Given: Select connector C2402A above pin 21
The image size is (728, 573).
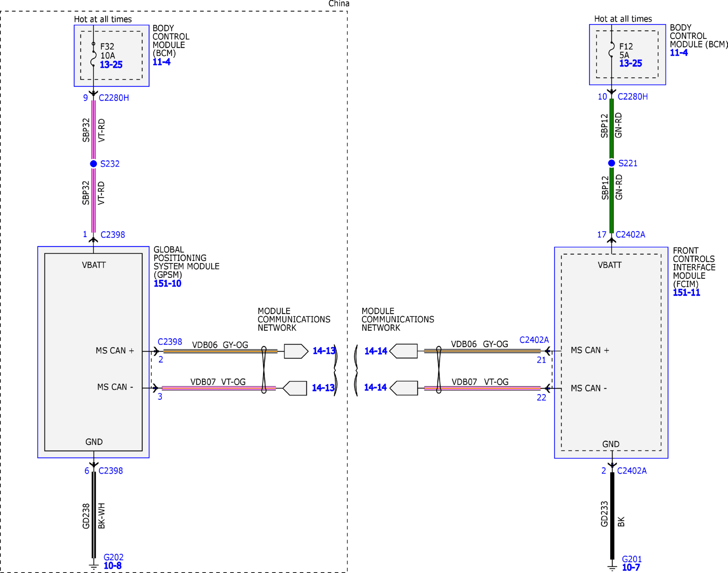Looking at the screenshot, I should pos(534,340).
